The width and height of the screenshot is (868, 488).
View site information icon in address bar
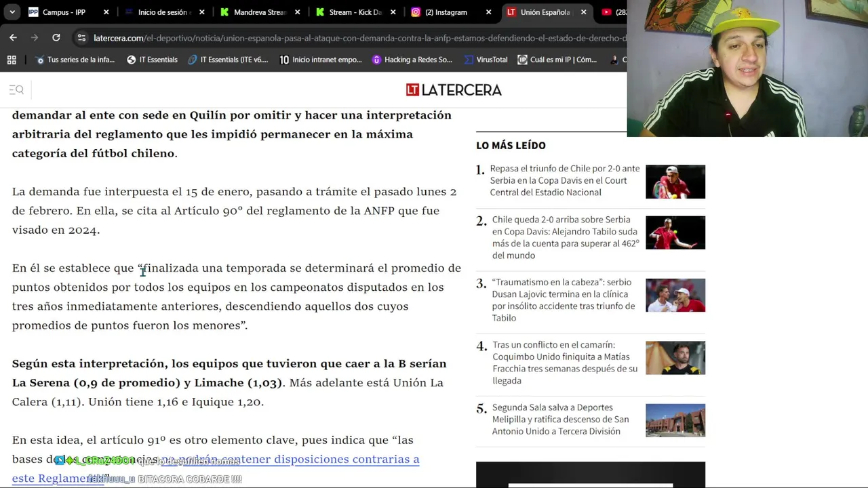click(81, 38)
